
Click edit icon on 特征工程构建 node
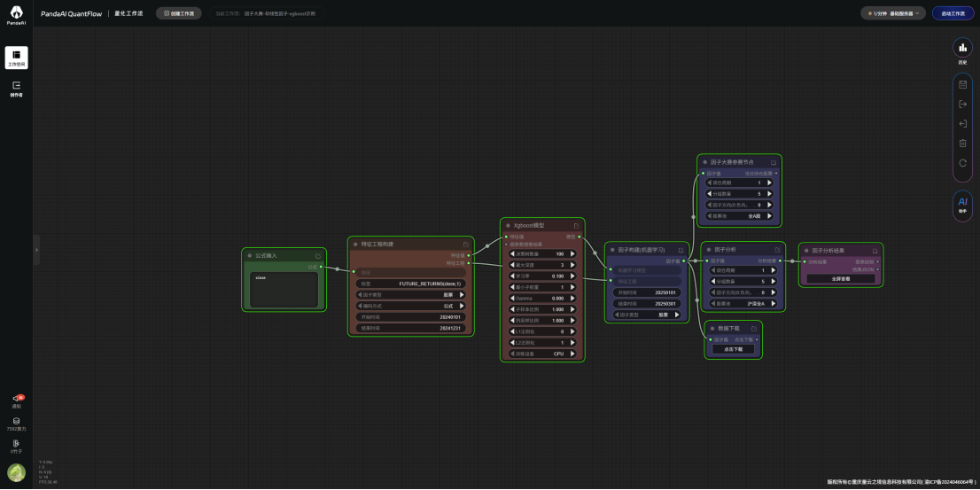point(465,245)
